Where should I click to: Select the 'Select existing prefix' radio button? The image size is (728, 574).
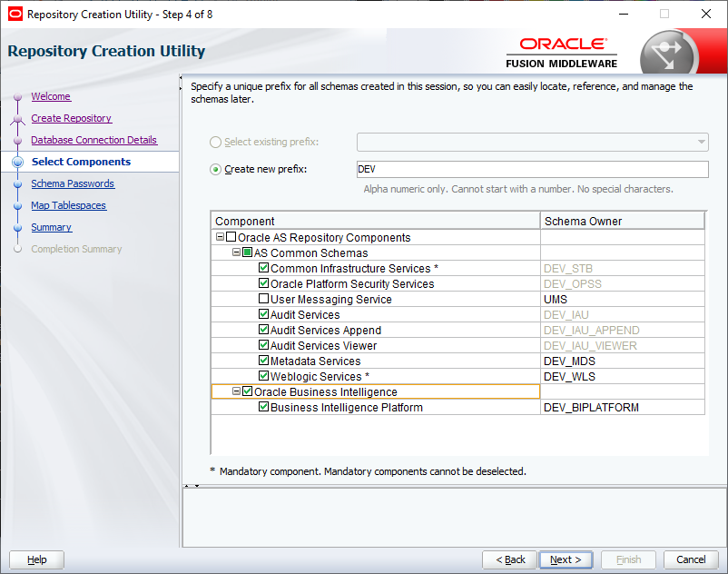tap(215, 142)
